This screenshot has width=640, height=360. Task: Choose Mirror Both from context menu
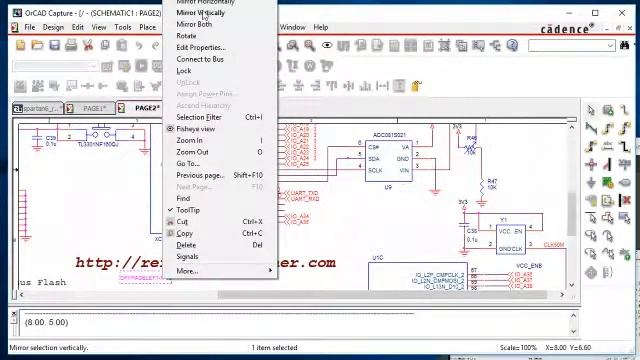[194, 24]
